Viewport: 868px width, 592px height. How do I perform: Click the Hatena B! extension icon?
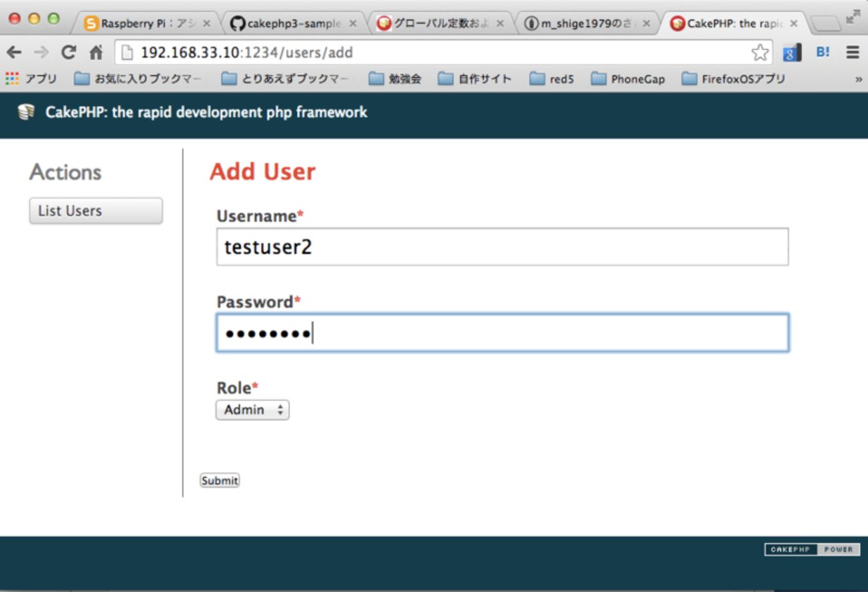coord(822,52)
